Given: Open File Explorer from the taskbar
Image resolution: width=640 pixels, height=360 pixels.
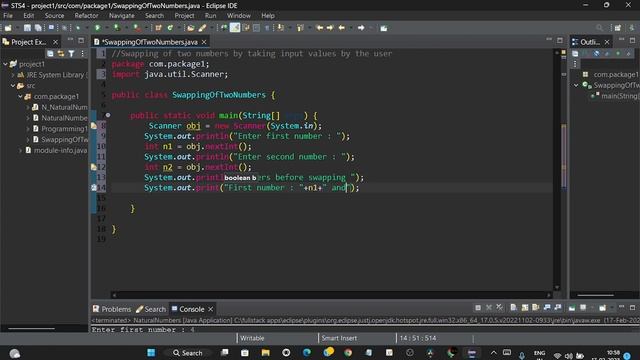Looking at the screenshot, I should pyautogui.click(x=265, y=353).
